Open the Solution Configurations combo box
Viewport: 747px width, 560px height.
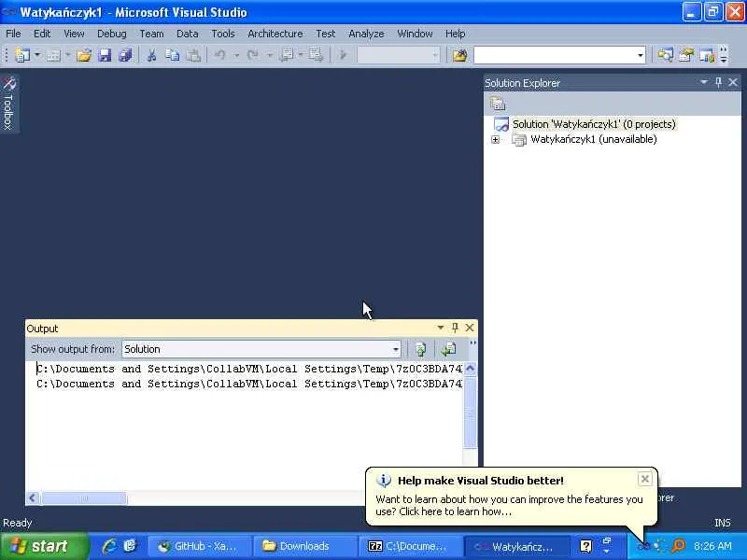point(399,55)
